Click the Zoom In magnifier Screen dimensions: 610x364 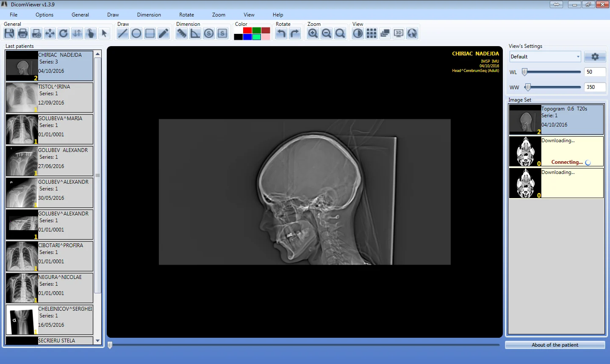click(x=313, y=33)
